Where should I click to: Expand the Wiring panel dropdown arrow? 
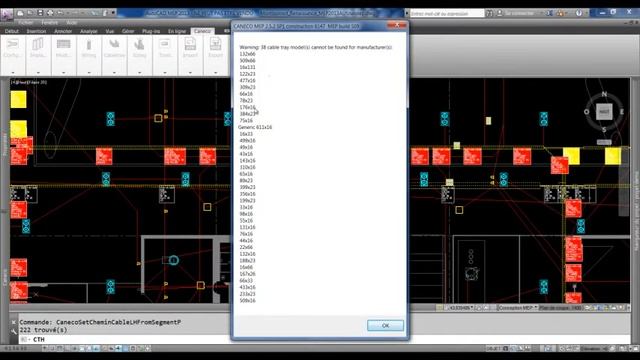coord(89,73)
